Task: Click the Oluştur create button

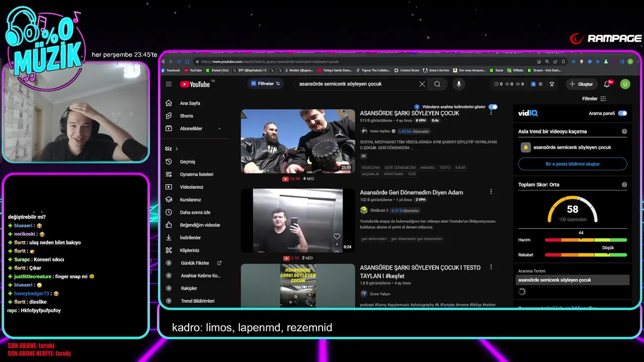Action: [581, 84]
